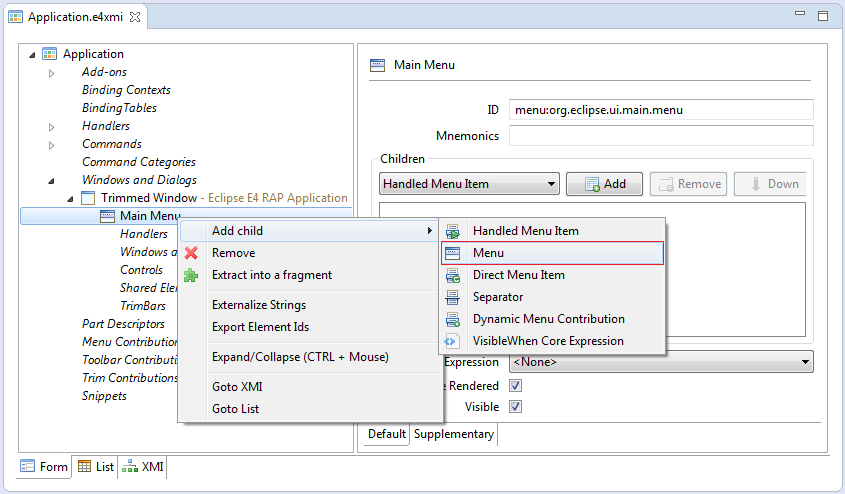Click the green puzzle fragment icon
The height and width of the screenshot is (494, 845).
click(x=191, y=275)
